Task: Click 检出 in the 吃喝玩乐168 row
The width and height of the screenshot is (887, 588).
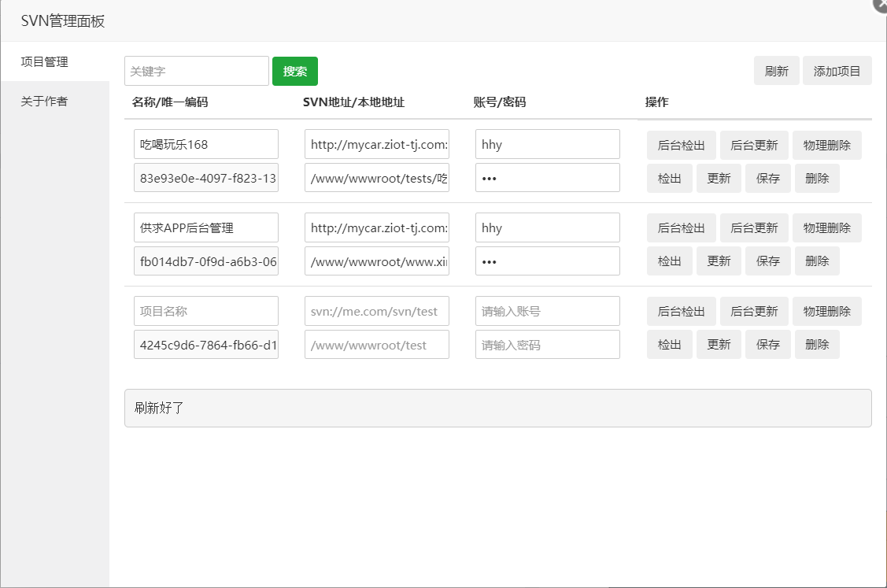Action: 669,179
